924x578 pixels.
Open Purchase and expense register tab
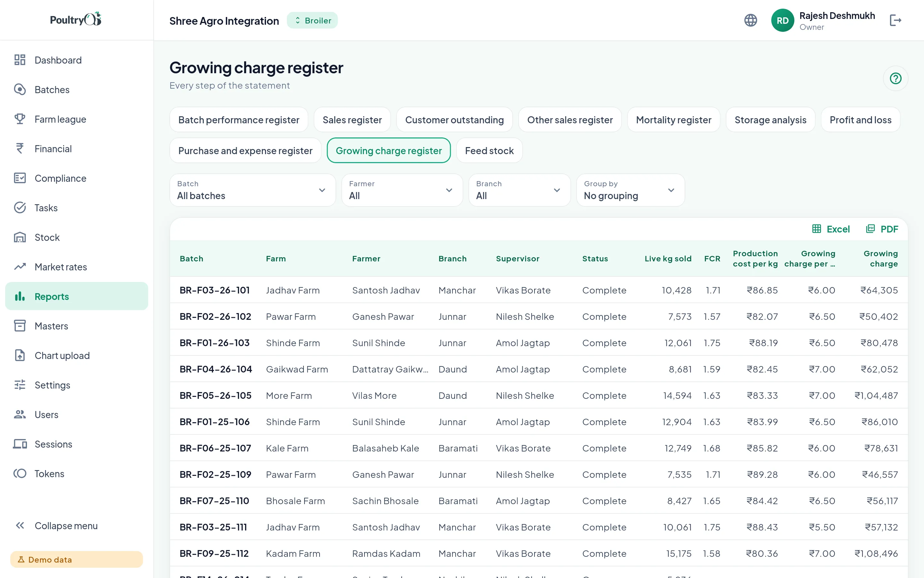click(245, 150)
